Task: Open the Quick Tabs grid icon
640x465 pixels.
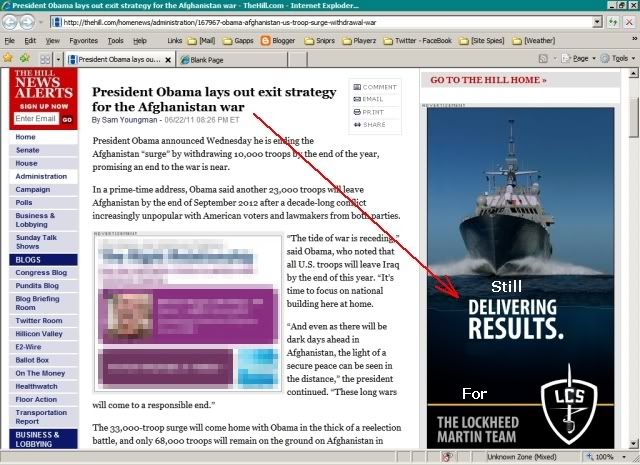Action: [45, 60]
